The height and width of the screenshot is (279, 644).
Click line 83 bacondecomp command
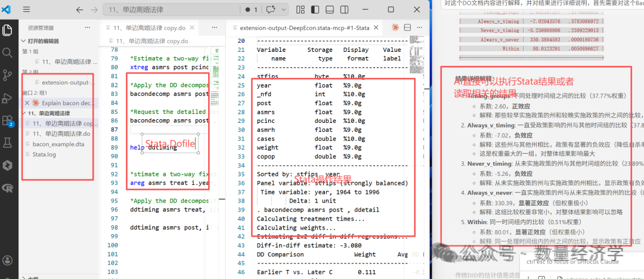click(169, 94)
